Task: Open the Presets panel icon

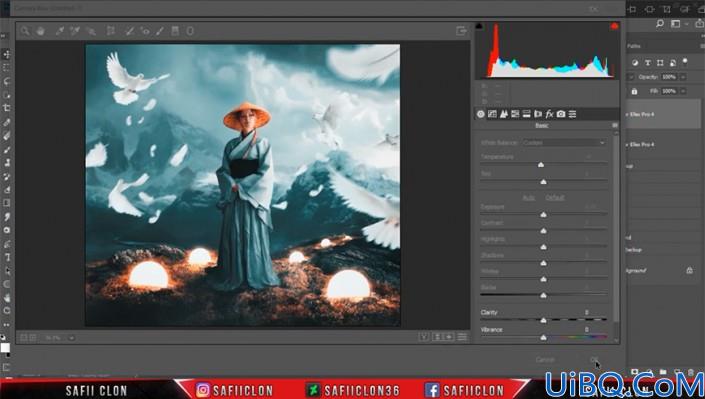Action: click(x=572, y=114)
